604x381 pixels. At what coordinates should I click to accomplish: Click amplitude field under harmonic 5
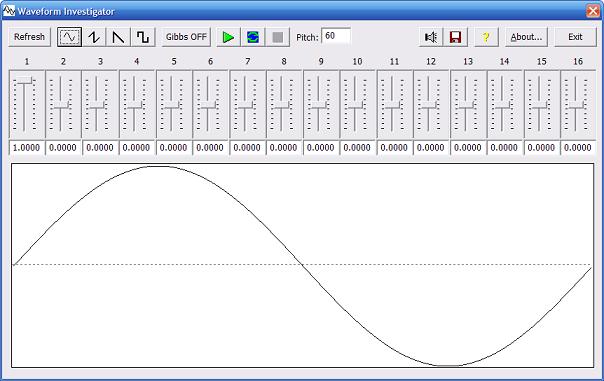[x=173, y=148]
